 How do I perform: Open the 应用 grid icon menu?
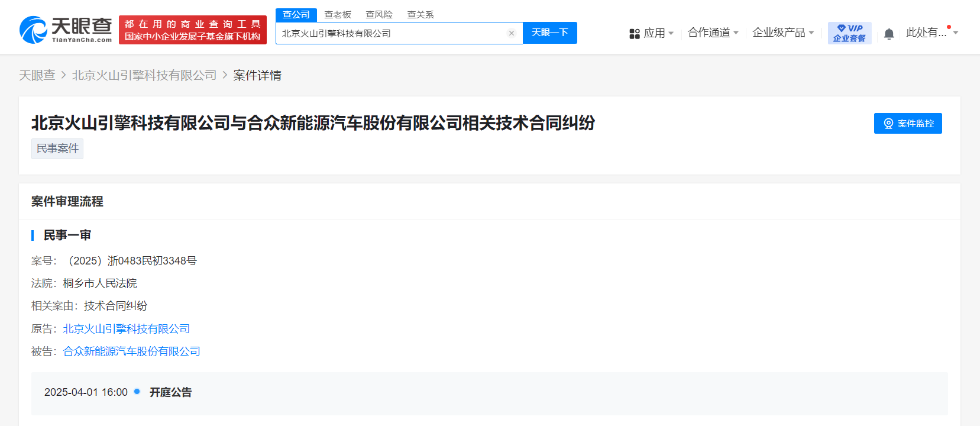(x=635, y=34)
